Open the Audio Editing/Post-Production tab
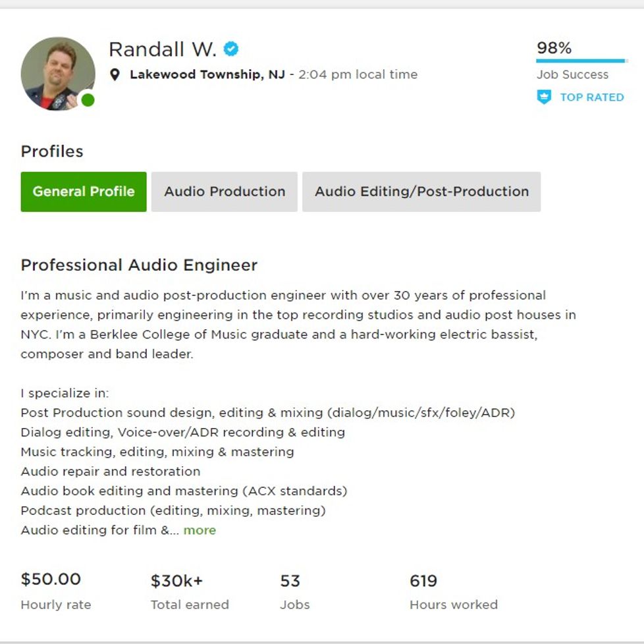The width and height of the screenshot is (644, 644). point(421,192)
